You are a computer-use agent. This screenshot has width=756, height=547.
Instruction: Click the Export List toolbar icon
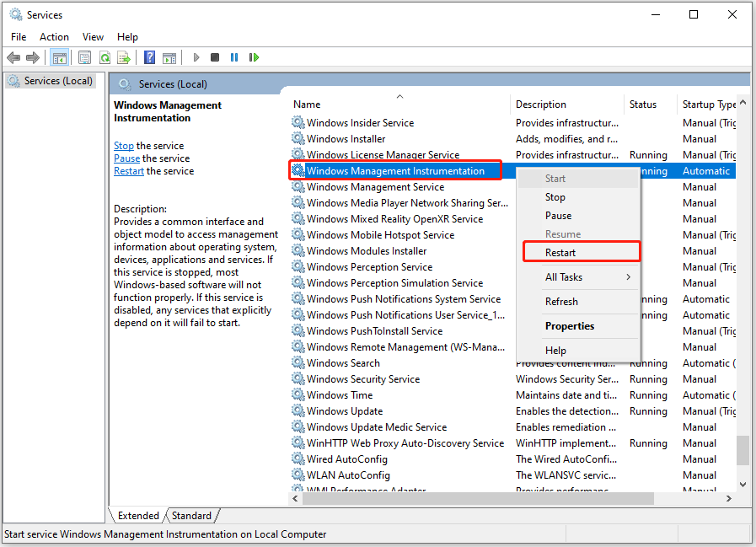[124, 56]
